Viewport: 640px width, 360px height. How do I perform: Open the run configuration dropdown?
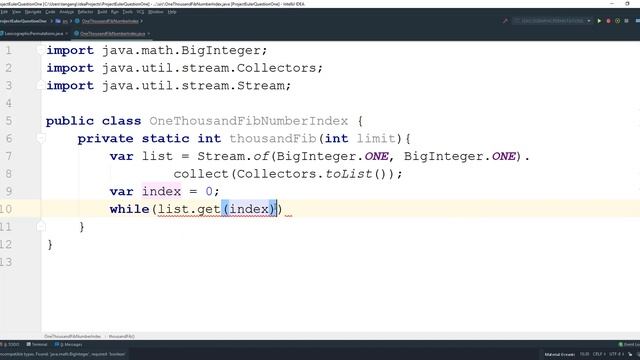(x=552, y=21)
